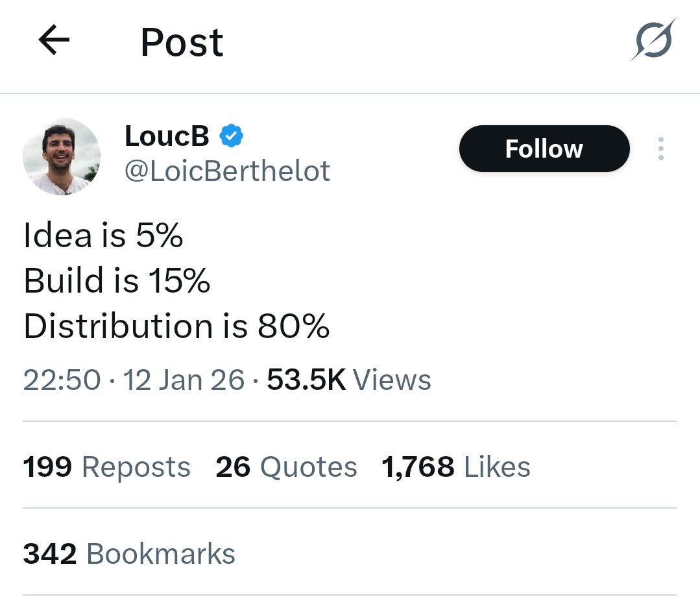Open Grok via the top-right slashed-circle icon

click(x=653, y=40)
